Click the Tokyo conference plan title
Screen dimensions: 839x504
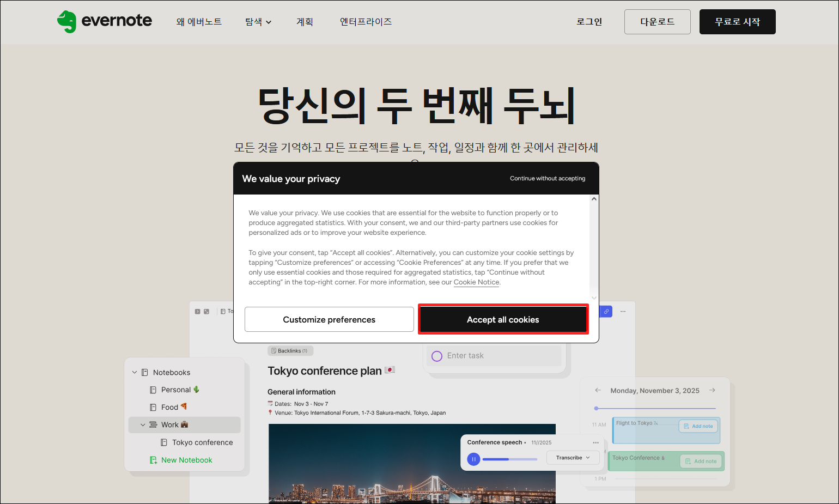coord(325,371)
